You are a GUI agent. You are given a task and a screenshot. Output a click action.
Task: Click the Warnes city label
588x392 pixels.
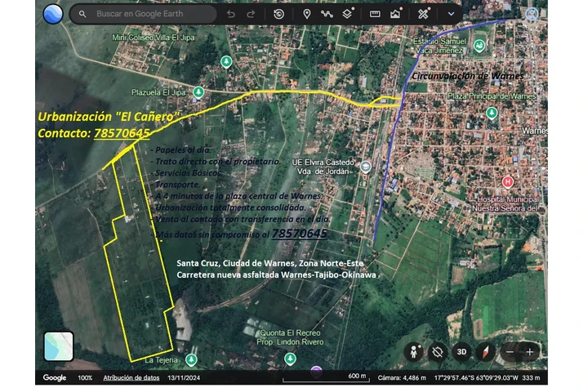tap(535, 131)
